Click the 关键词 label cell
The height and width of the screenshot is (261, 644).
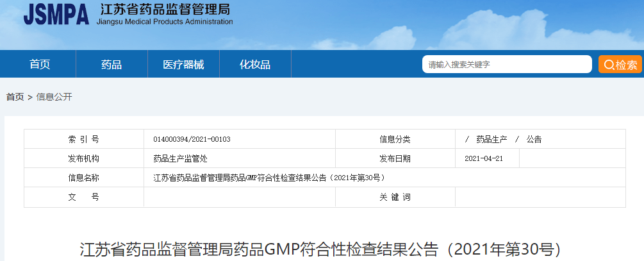coord(395,197)
